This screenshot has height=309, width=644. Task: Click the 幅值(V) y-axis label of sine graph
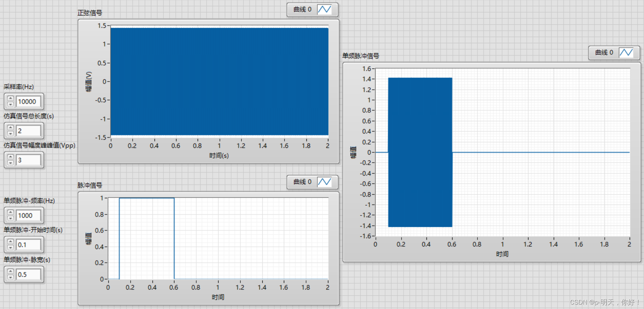coord(89,81)
